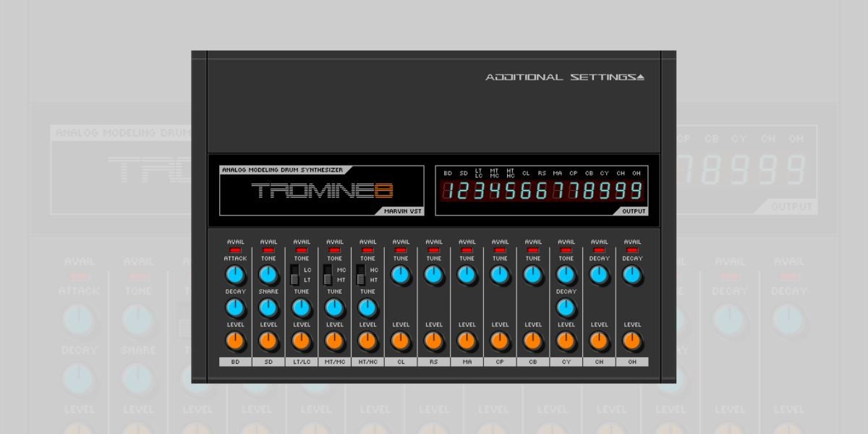
Task: Click the SD AVAIL red indicator
Action: tap(268, 250)
